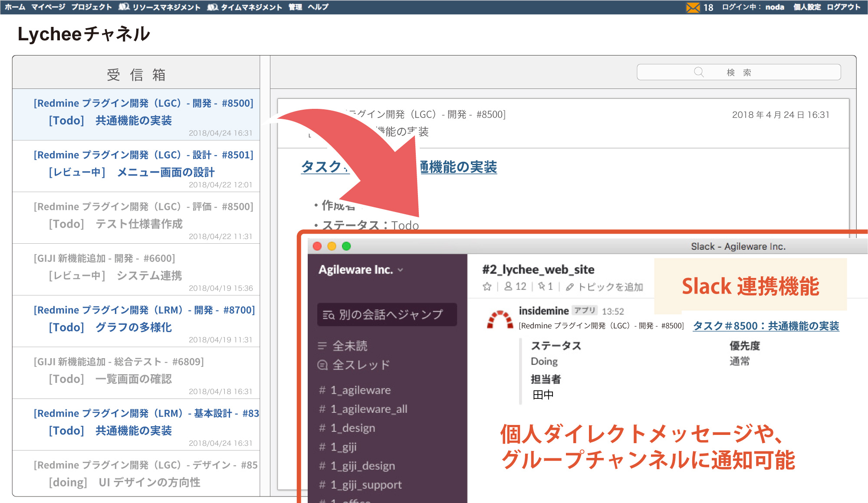Click the ログアウト link
Image resolution: width=868 pixels, height=503 pixels.
click(844, 7)
